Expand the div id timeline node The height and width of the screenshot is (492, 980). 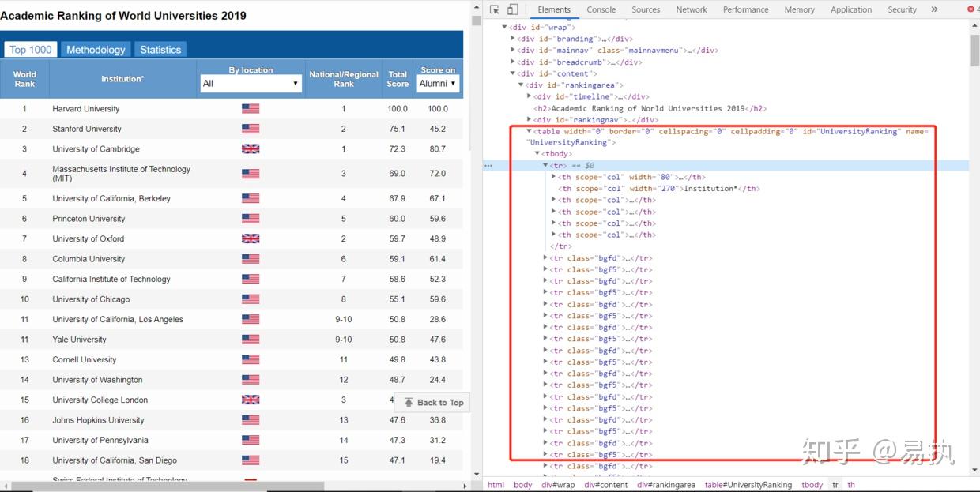point(530,96)
